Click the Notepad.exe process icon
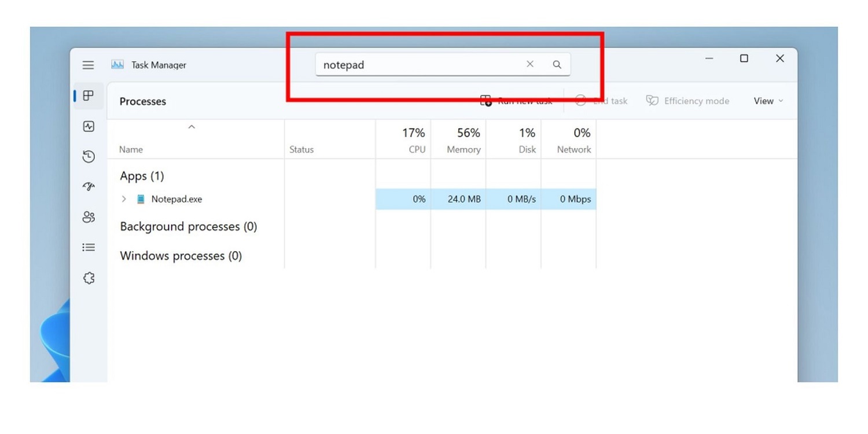Viewport: 868px width, 434px height. coord(141,199)
